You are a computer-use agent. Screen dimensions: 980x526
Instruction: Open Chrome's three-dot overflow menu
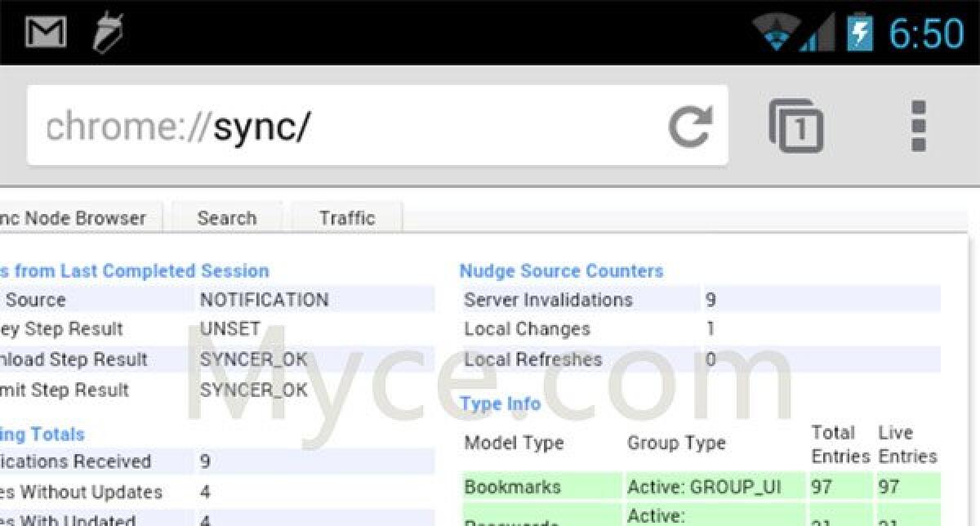click(918, 127)
